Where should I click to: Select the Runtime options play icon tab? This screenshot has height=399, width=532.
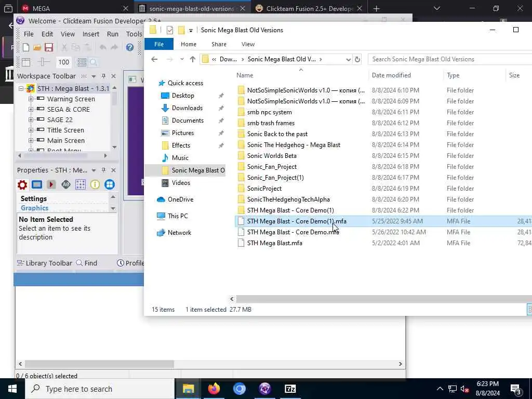click(51, 184)
